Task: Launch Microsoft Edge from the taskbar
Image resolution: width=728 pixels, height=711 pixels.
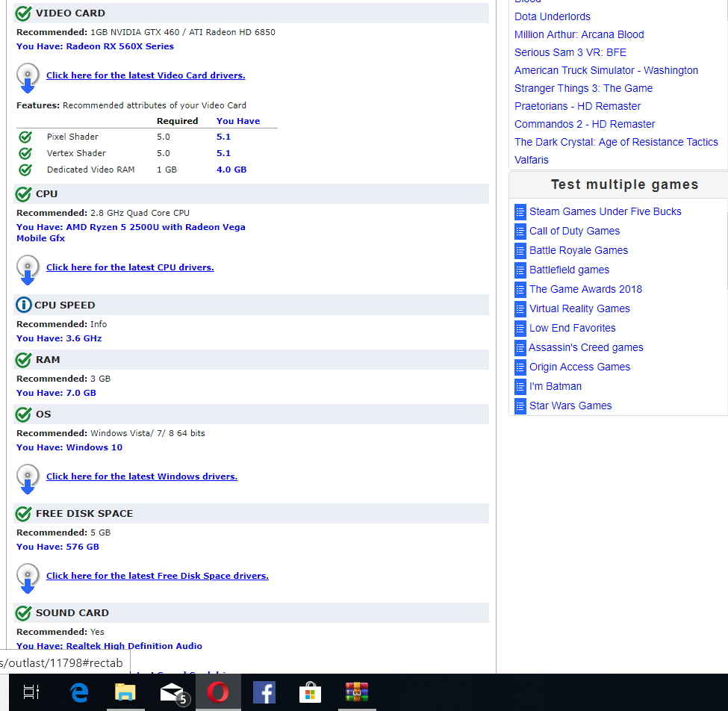Action: coord(79,692)
